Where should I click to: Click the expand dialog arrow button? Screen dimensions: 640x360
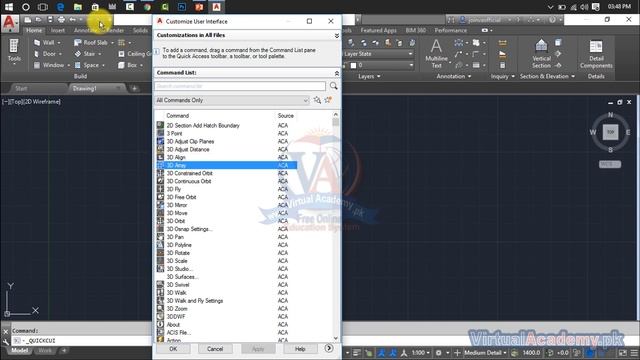click(x=329, y=348)
